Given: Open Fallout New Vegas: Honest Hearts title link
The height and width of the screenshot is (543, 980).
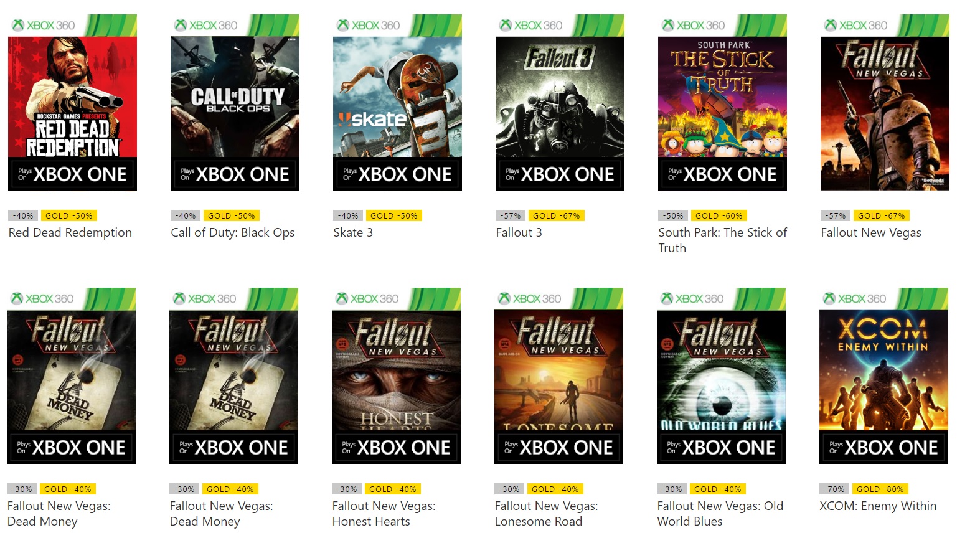Looking at the screenshot, I should (384, 513).
